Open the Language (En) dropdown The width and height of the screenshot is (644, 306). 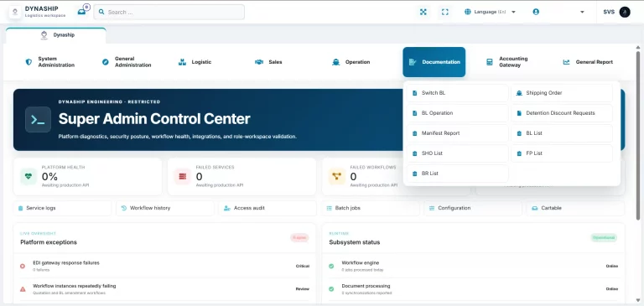[490, 12]
